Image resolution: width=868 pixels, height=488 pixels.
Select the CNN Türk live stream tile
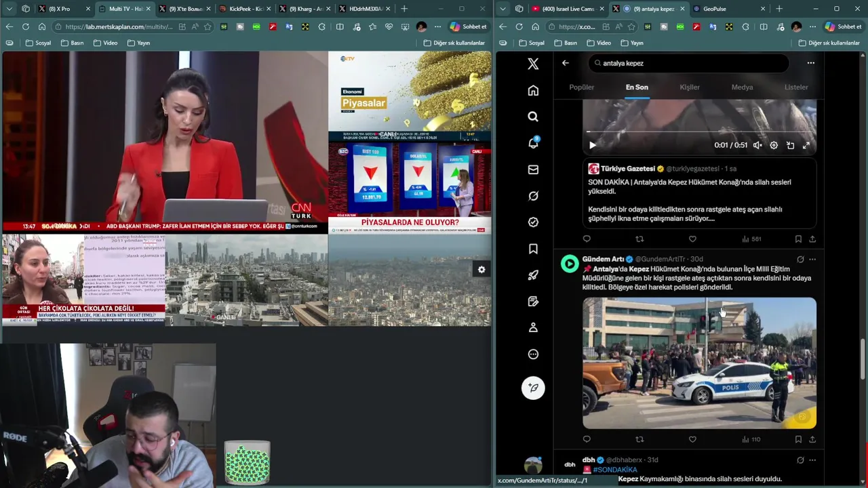click(x=165, y=142)
